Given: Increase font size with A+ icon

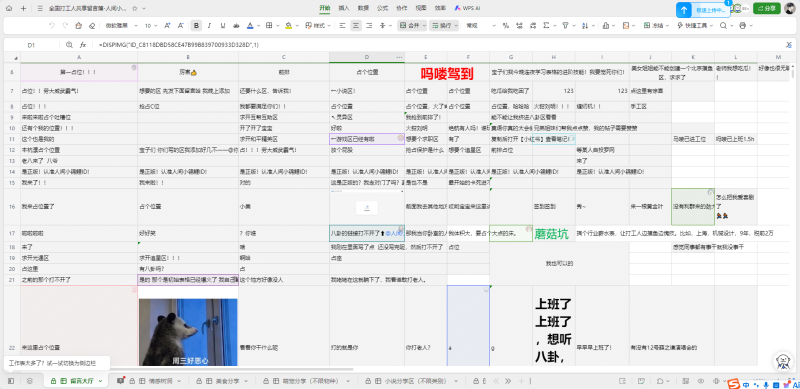Looking at the screenshot, I should click(167, 26).
